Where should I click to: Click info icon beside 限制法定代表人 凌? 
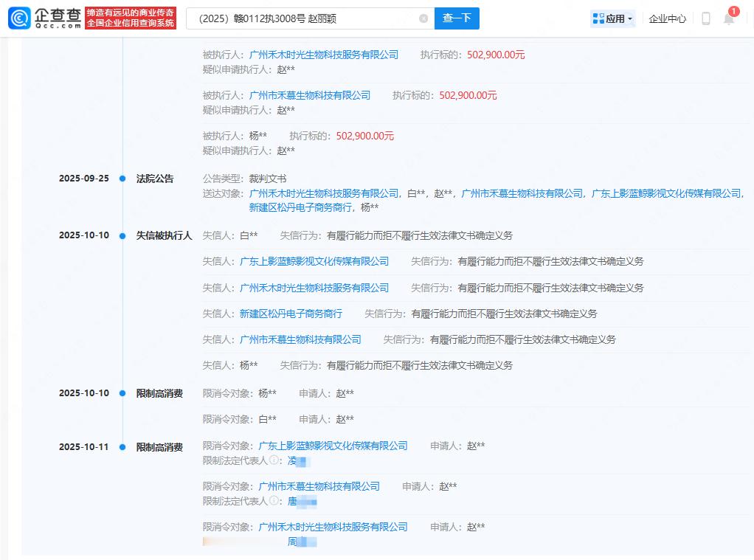coord(274,460)
